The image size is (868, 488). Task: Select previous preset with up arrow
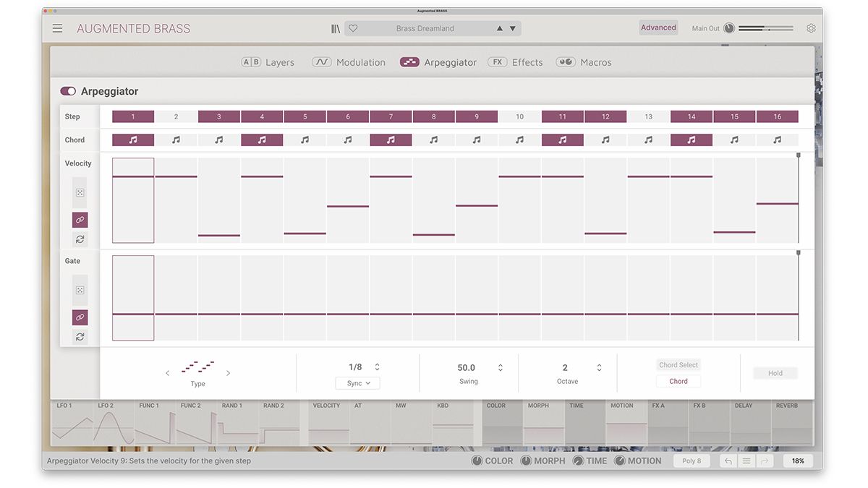click(x=499, y=28)
